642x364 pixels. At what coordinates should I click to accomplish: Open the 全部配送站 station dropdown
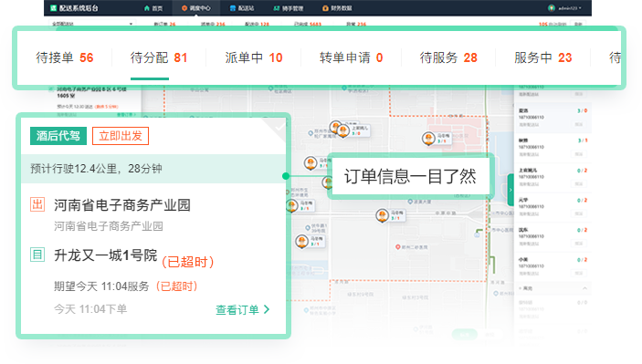tap(91, 24)
